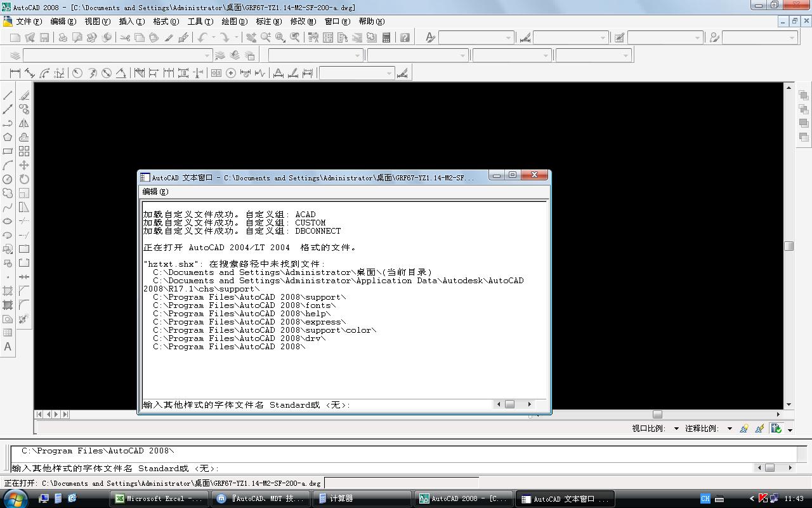Screen dimensions: 812x508
Task: Select the Circle draw tool
Action: click(8, 179)
